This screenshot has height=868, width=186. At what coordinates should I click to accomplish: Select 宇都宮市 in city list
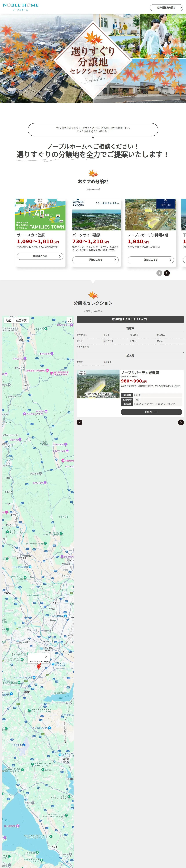click(107, 363)
